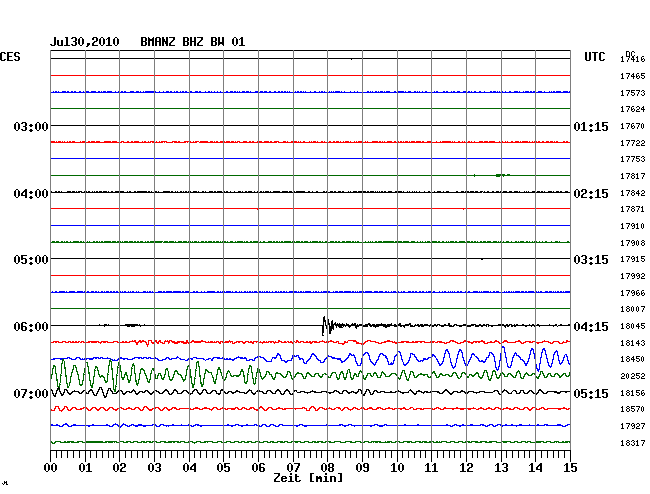Click the "14" minute tick label
650x494 pixels.
coord(535,468)
